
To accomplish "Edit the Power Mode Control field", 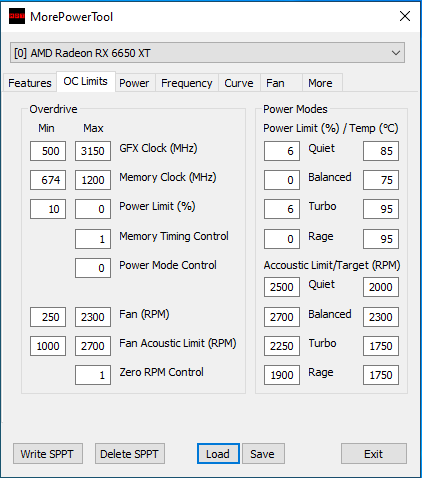I will tap(93, 268).
